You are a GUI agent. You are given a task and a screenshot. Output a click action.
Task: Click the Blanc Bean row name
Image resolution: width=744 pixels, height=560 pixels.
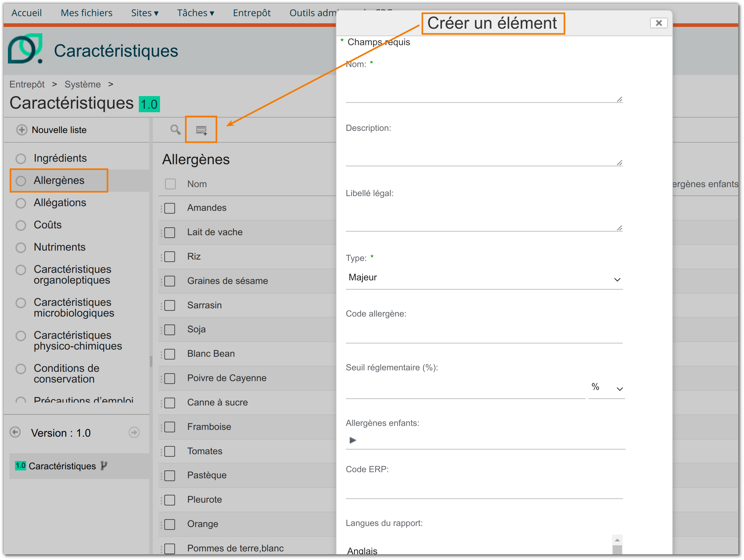[211, 353]
